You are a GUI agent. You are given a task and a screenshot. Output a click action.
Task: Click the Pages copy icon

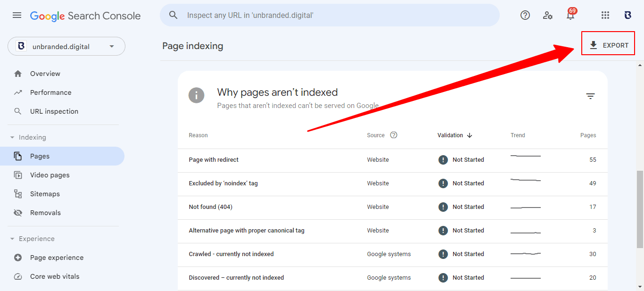click(18, 156)
